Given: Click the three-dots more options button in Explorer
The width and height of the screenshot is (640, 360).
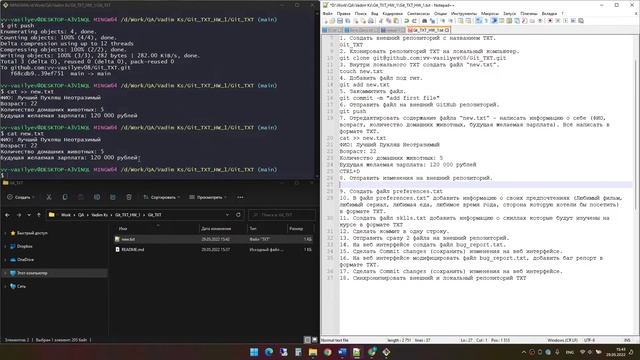Looking at the screenshot, I should pyautogui.click(x=240, y=197).
